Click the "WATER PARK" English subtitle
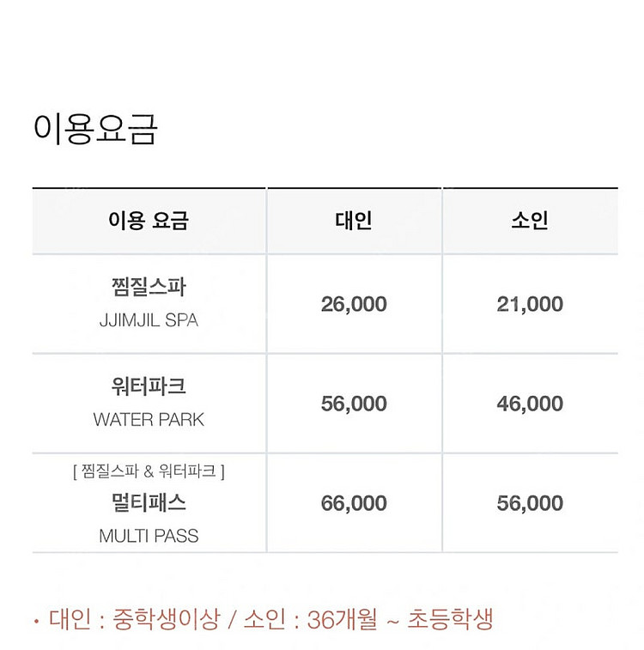Viewport: 644px width, 650px height. tap(149, 420)
